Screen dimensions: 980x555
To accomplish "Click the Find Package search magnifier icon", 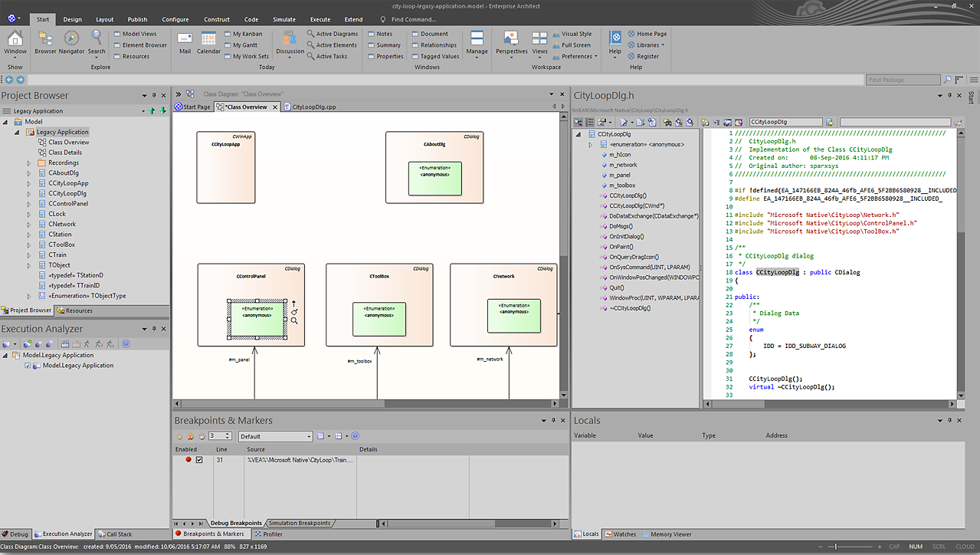I will tap(948, 80).
